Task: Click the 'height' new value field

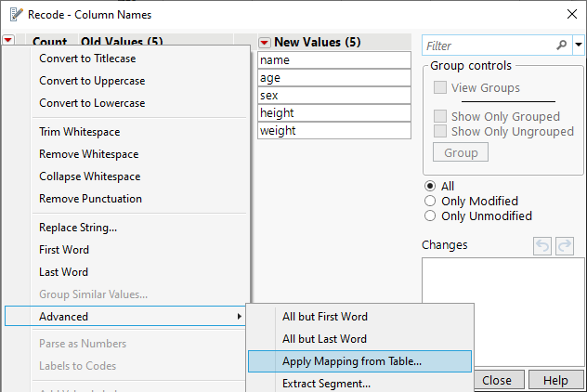Action: (333, 113)
